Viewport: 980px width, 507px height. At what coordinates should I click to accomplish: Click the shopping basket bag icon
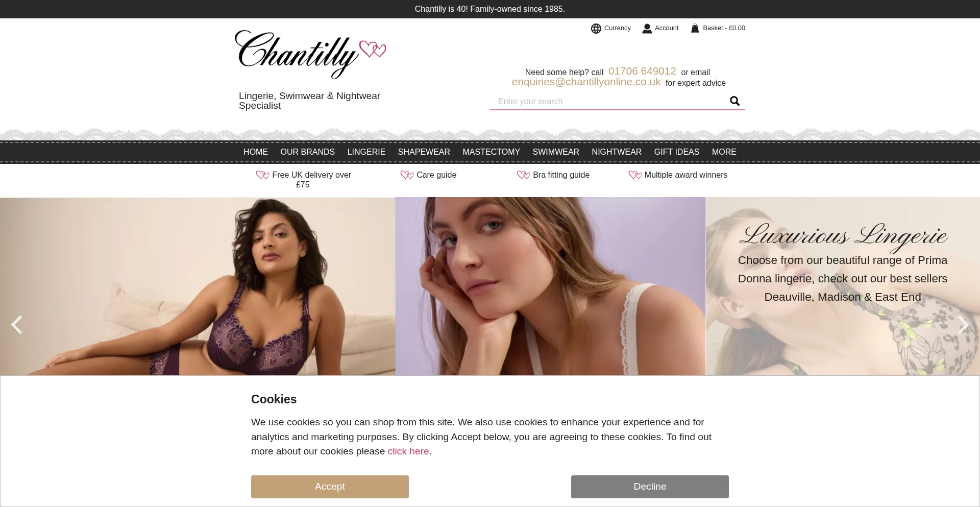click(695, 28)
